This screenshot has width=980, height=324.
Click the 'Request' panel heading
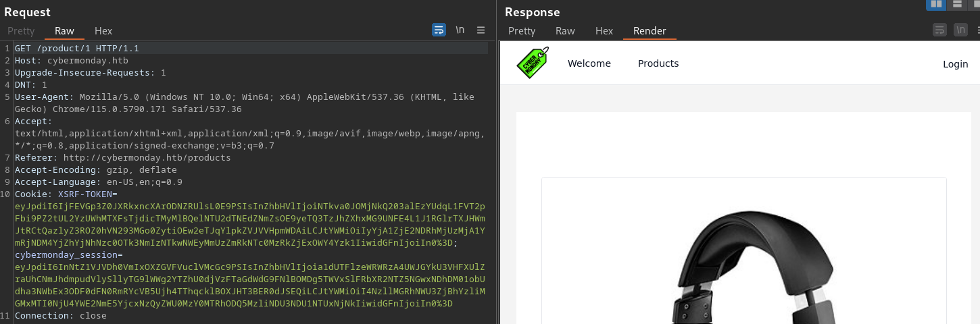pos(27,12)
